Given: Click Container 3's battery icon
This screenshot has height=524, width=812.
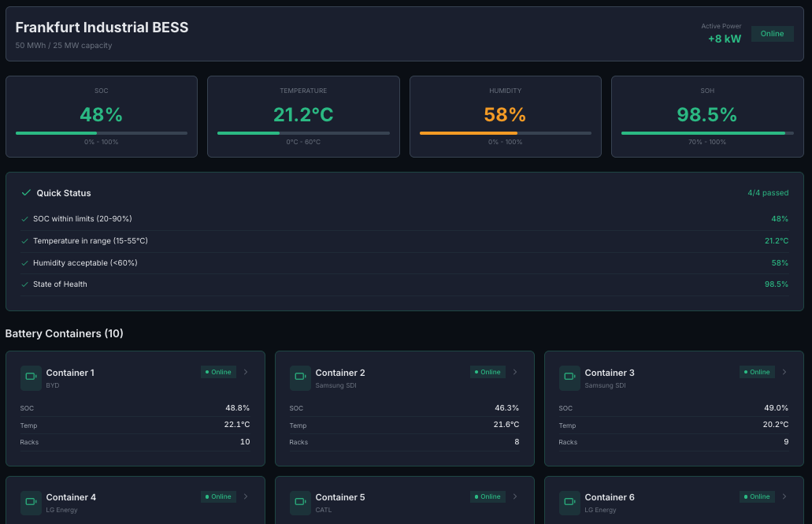Looking at the screenshot, I should [569, 377].
